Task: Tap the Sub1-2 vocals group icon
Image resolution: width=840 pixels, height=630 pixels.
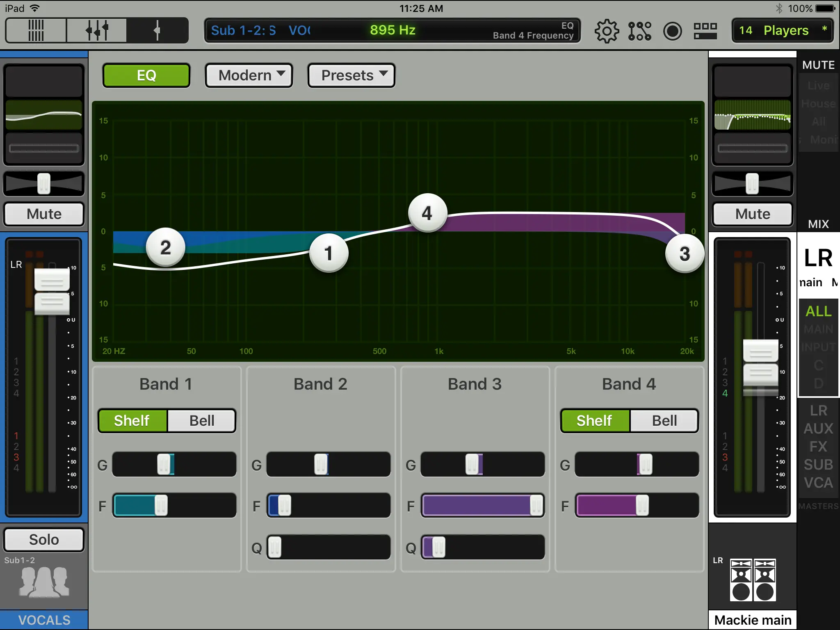Action: point(44,582)
